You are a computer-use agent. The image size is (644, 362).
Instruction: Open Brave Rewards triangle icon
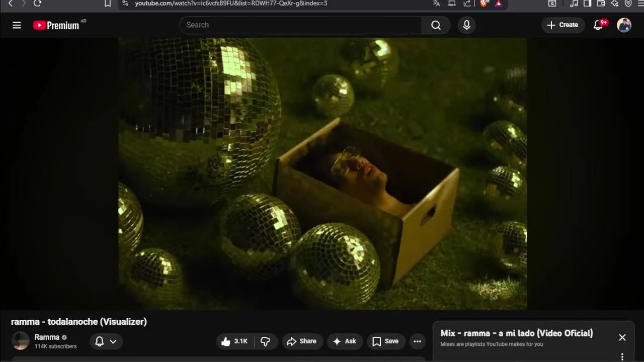click(499, 4)
